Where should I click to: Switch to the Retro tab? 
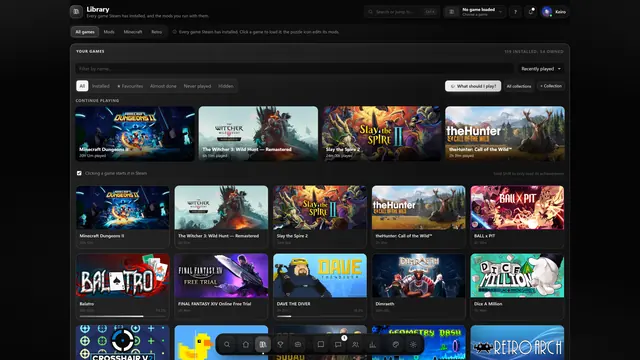point(156,32)
